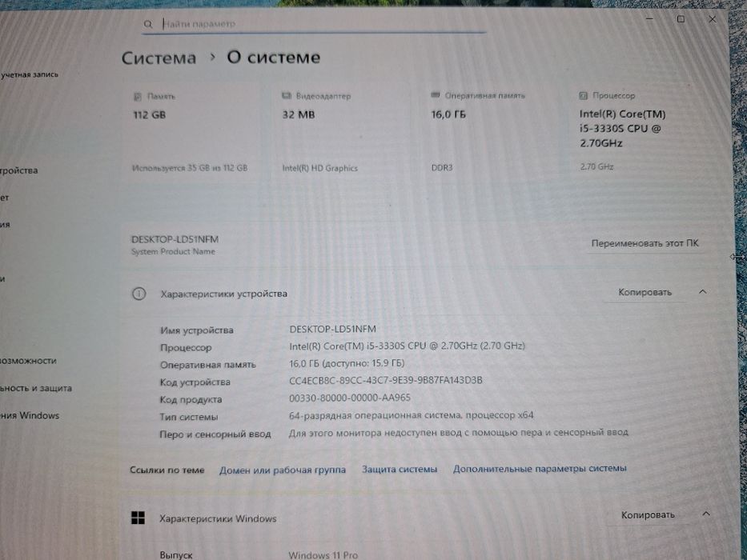Copy Windows specifications with Копировать
This screenshot has width=747, height=560.
[648, 514]
